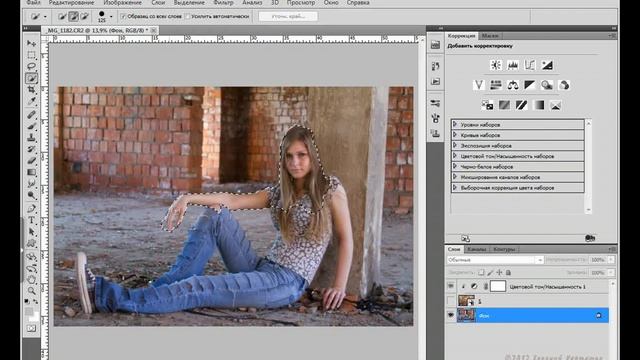This screenshot has width=640, height=360.
Task: Expand 'Цветовой тон/Насыщенность наборов' presets
Action: (x=455, y=156)
